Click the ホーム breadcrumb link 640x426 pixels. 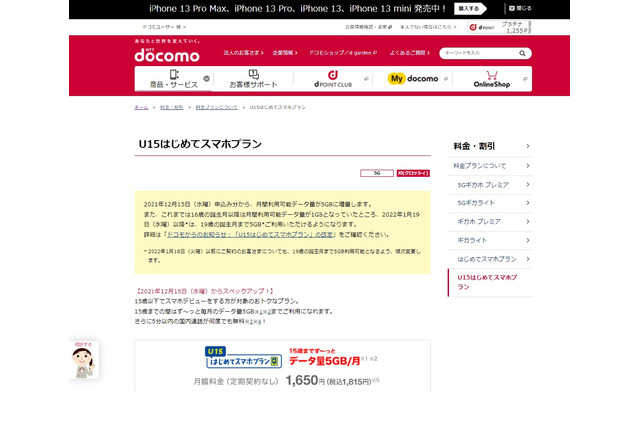click(x=141, y=107)
